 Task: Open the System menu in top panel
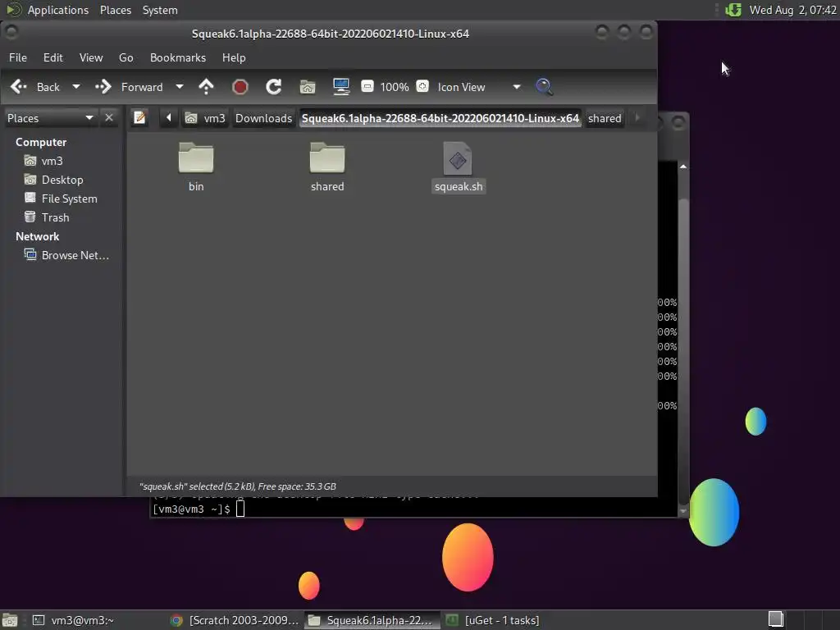click(160, 10)
